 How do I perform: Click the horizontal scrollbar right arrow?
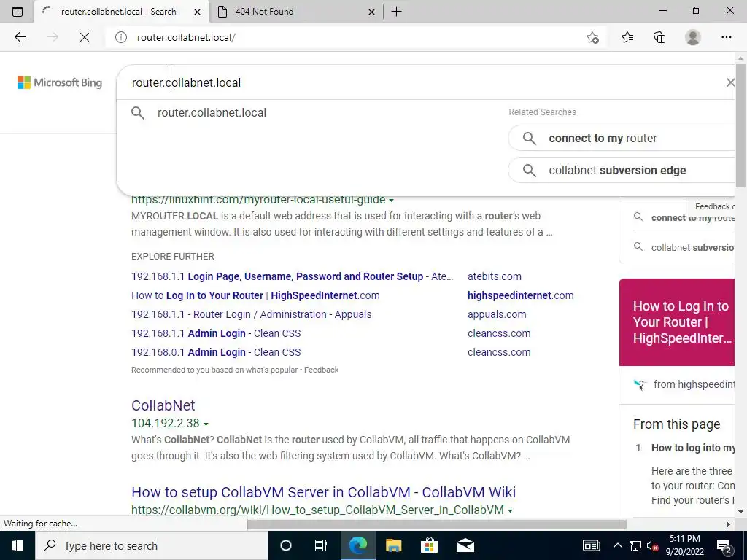click(x=728, y=524)
